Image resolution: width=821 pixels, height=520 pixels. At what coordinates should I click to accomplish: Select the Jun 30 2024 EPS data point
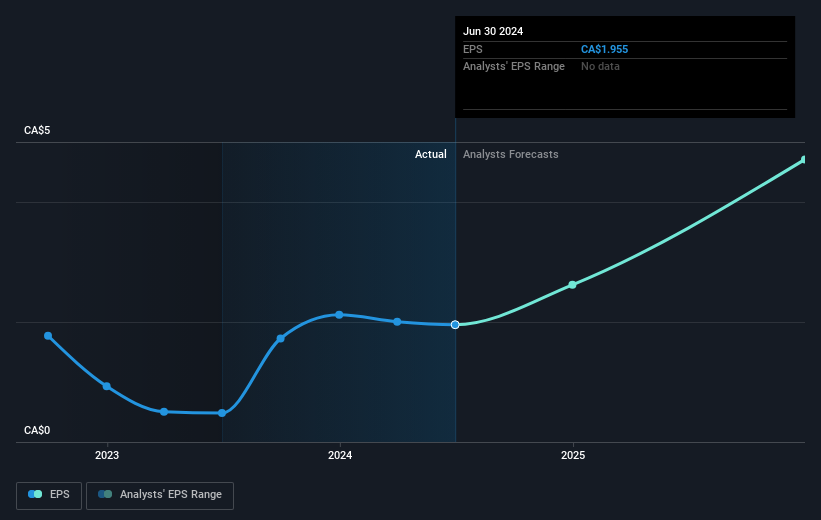click(x=455, y=325)
